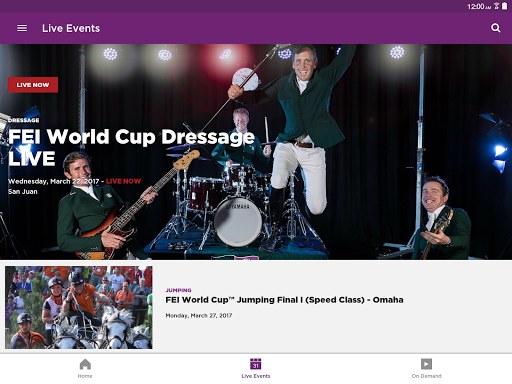This screenshot has width=512, height=384.
Task: Click the Live Events toolbar title
Action: (71, 28)
